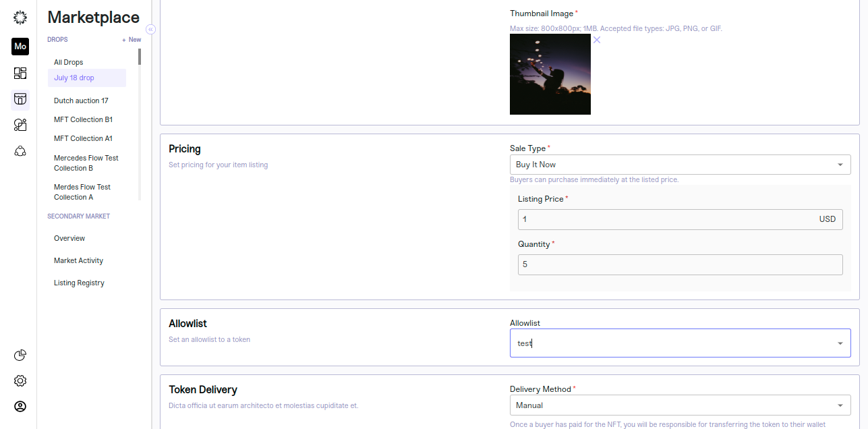Open the shapes icon below the storefront
The height and width of the screenshot is (429, 868).
click(x=20, y=125)
